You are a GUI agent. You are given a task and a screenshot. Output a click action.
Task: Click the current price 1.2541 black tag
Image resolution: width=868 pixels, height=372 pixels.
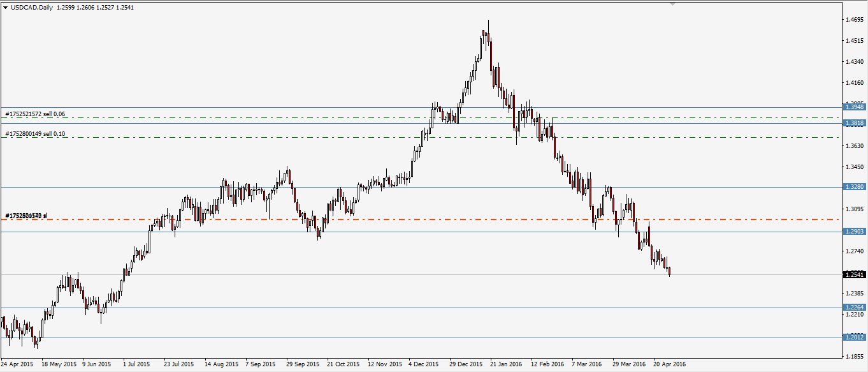[x=854, y=275]
